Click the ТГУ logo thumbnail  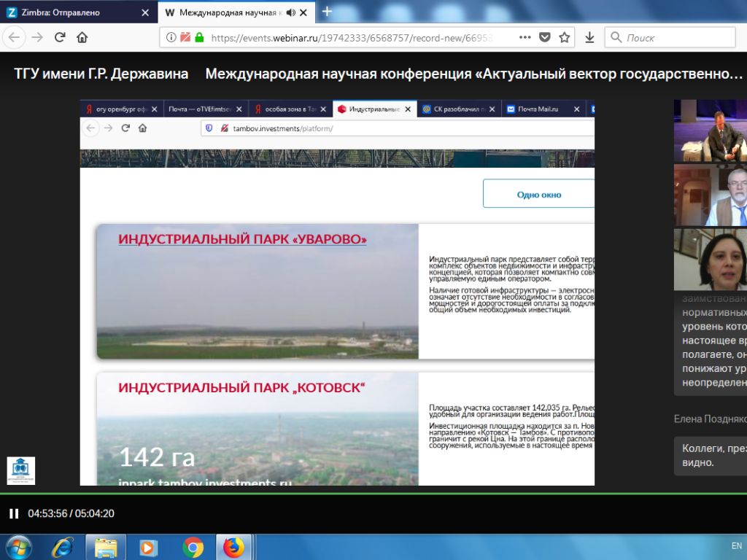21,470
